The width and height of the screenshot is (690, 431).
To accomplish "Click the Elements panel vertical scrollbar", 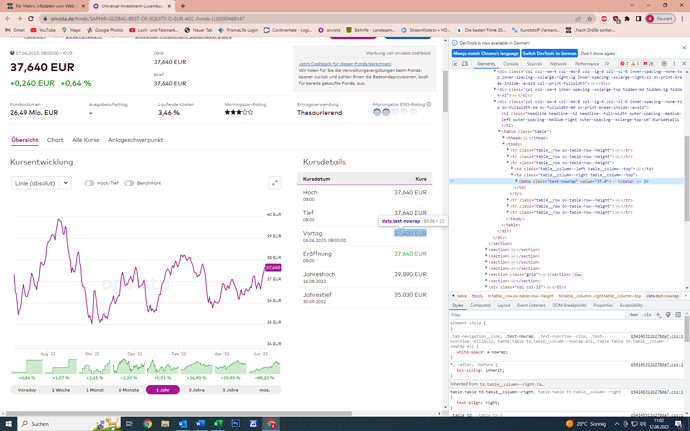I will [x=686, y=178].
